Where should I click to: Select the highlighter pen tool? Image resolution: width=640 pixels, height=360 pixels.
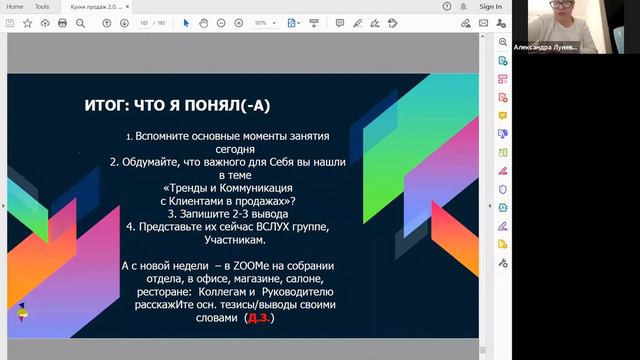(x=358, y=23)
